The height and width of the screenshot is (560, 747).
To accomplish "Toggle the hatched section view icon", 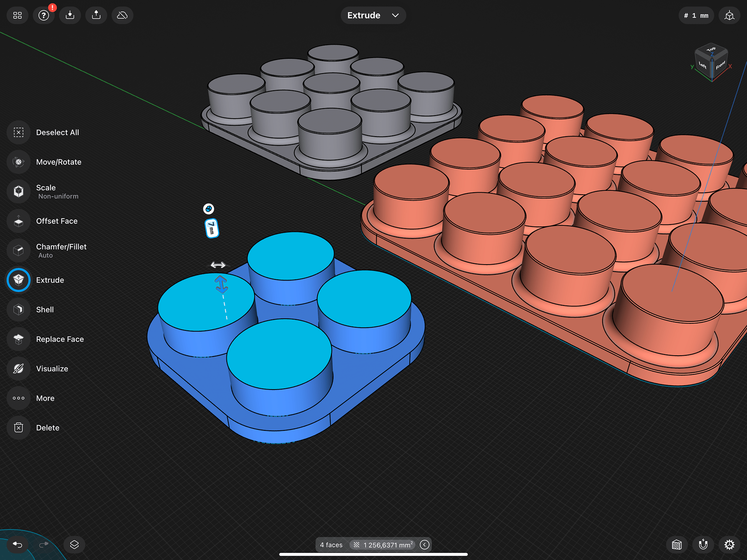I will coord(677,544).
